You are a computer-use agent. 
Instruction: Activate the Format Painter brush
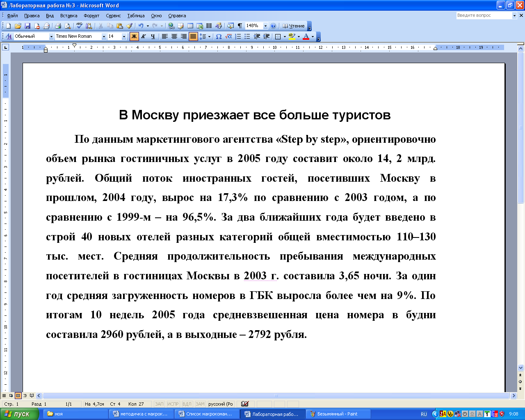[129, 26]
